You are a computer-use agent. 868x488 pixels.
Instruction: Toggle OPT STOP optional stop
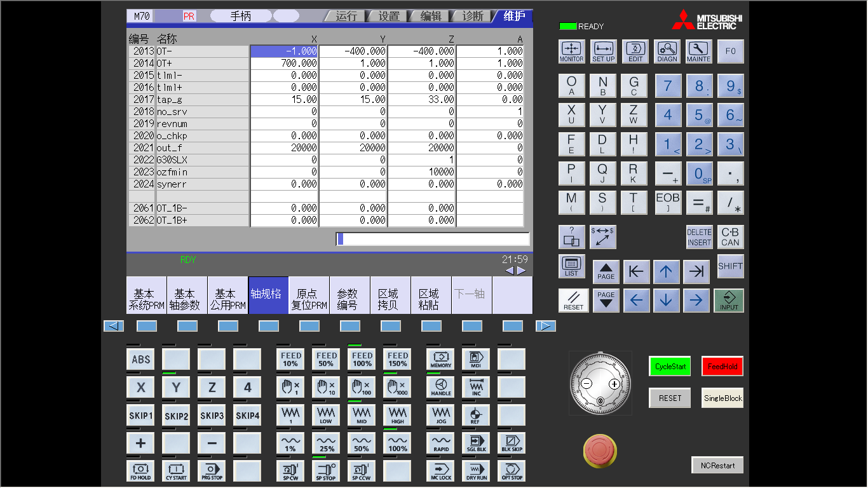(512, 471)
